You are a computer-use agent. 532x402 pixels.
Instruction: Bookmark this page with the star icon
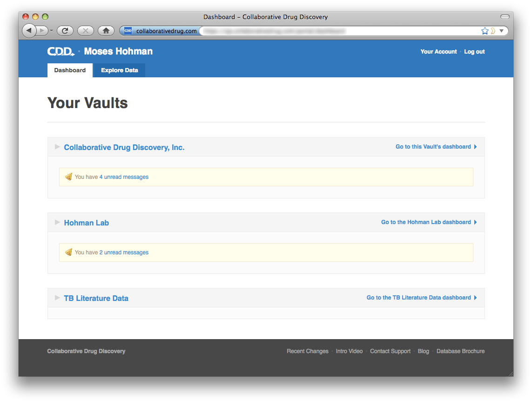(x=485, y=31)
